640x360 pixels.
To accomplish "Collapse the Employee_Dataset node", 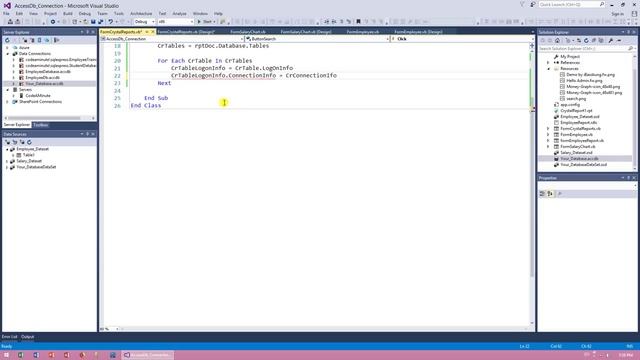I will pos(7,149).
